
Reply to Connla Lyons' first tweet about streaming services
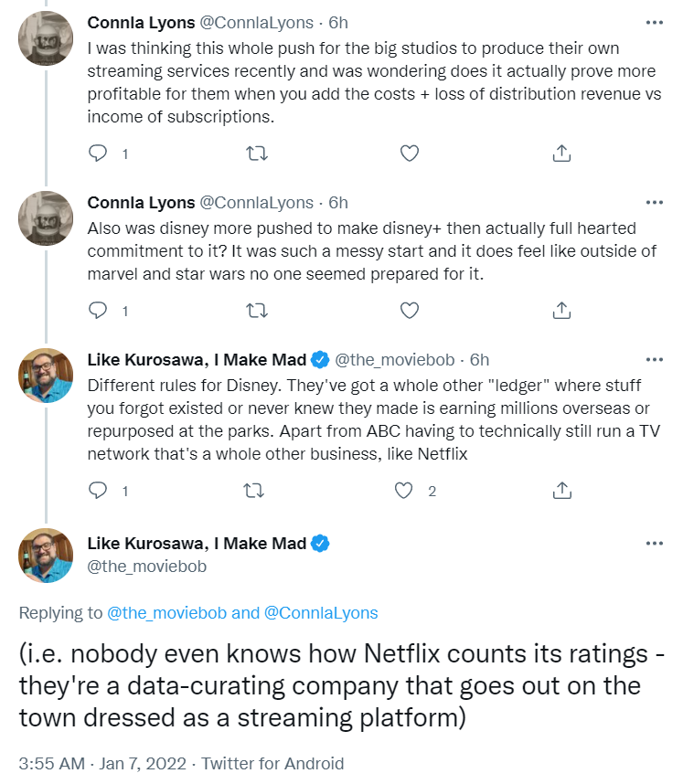pyautogui.click(x=98, y=154)
